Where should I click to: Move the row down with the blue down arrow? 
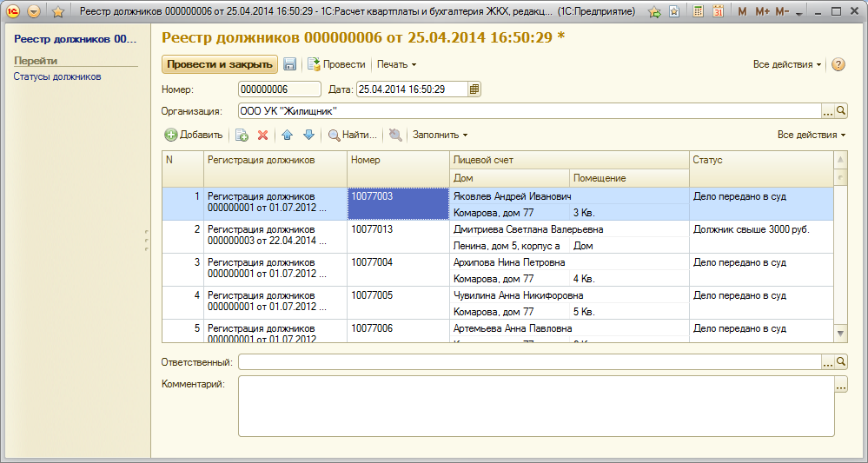(309, 135)
